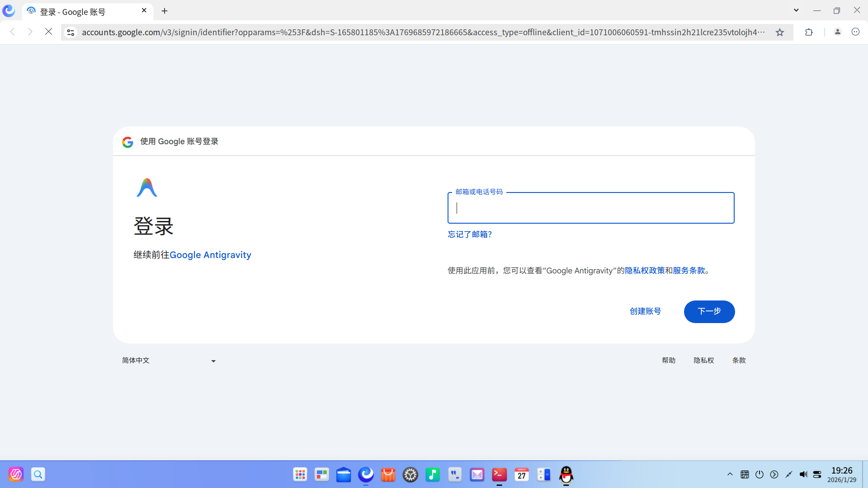Open the browser three-dot menu
This screenshot has height=488, width=868.
point(856,32)
